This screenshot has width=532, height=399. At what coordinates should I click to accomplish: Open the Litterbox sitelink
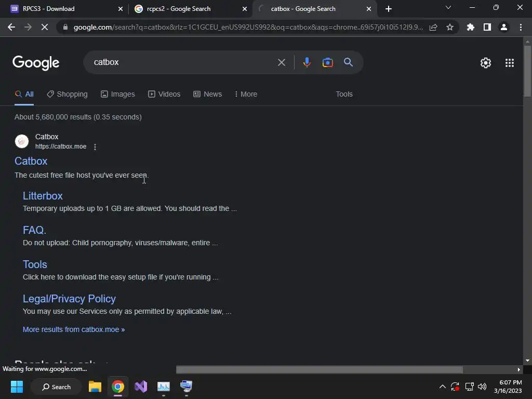[43, 196]
